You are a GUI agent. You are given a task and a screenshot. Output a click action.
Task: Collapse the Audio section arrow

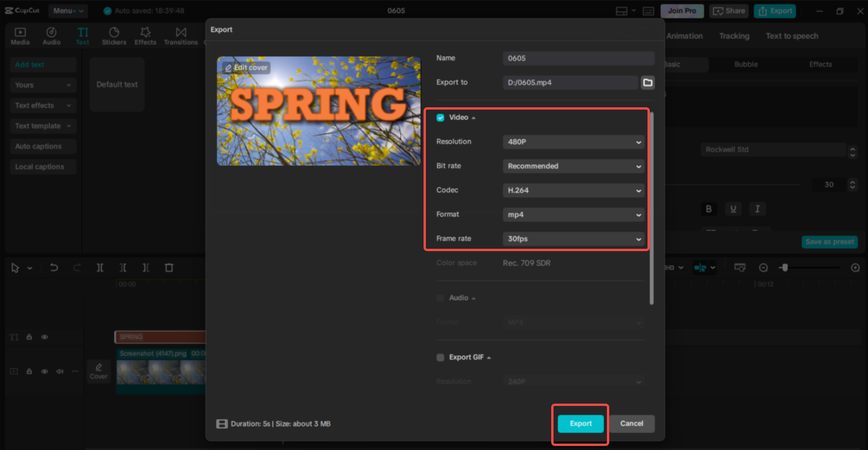coord(473,298)
